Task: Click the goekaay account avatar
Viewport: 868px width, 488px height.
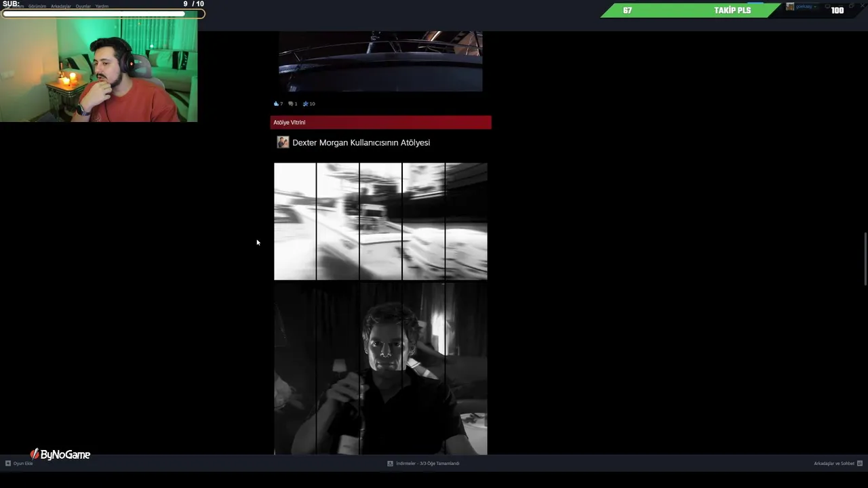Action: tap(790, 6)
